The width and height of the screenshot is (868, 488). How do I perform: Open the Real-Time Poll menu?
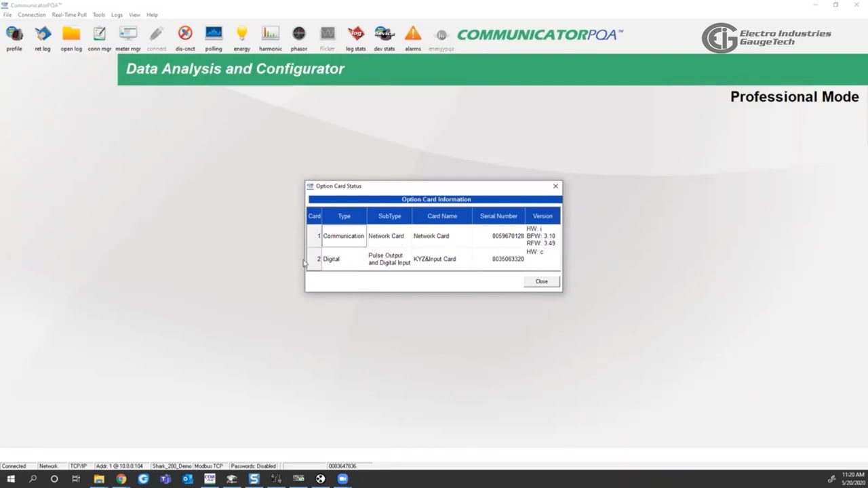coord(69,15)
